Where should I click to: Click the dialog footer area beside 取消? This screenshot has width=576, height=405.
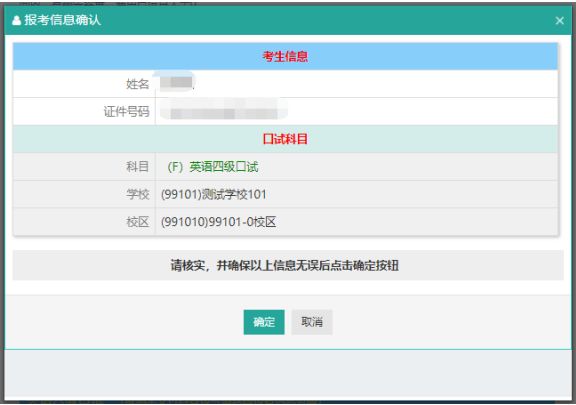pos(441,322)
